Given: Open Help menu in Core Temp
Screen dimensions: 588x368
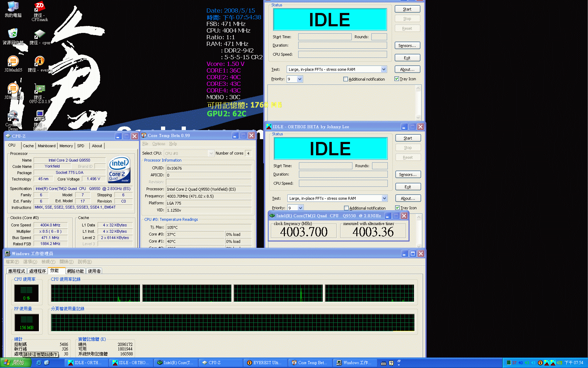Looking at the screenshot, I should (173, 144).
